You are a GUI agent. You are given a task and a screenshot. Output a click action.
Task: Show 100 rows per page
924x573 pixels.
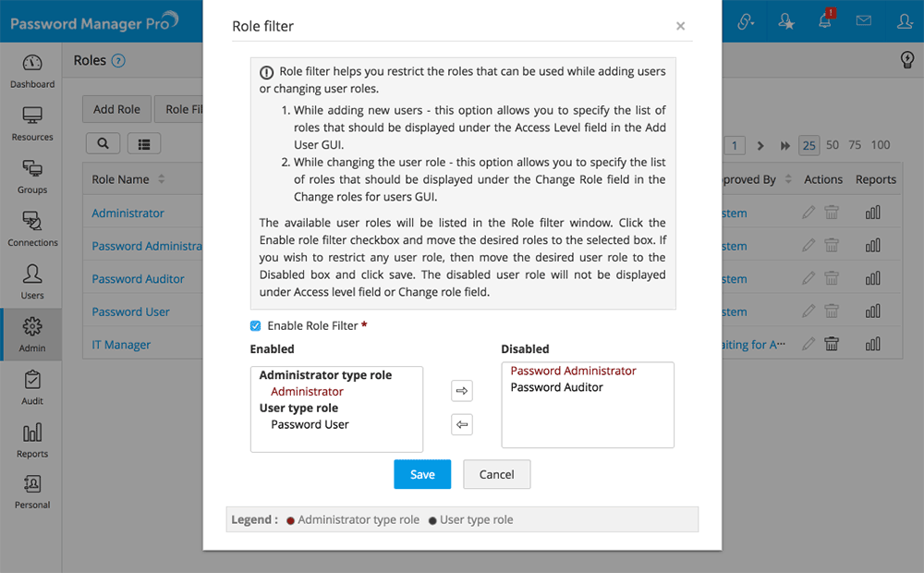(x=882, y=145)
